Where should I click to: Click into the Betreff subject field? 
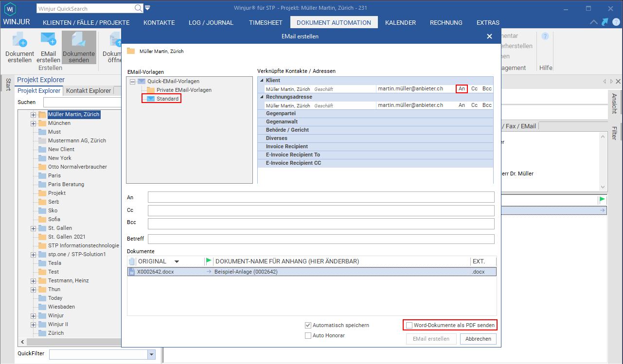click(321, 239)
